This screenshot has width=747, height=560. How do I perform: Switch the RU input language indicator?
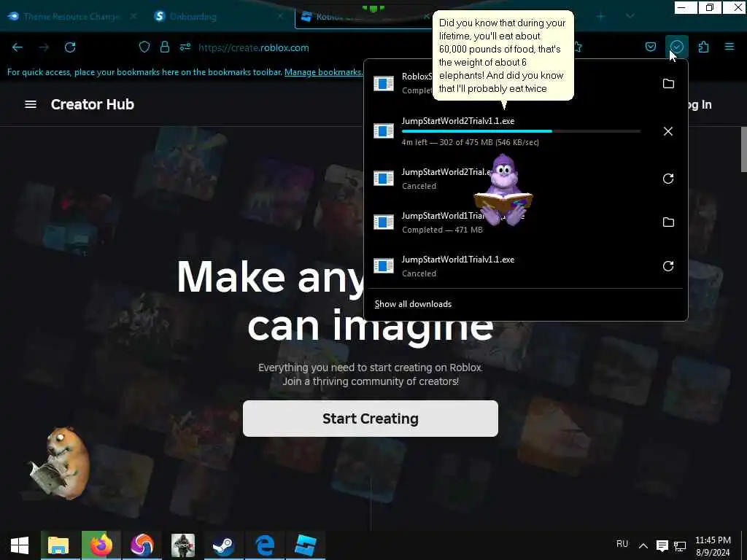[x=622, y=544]
